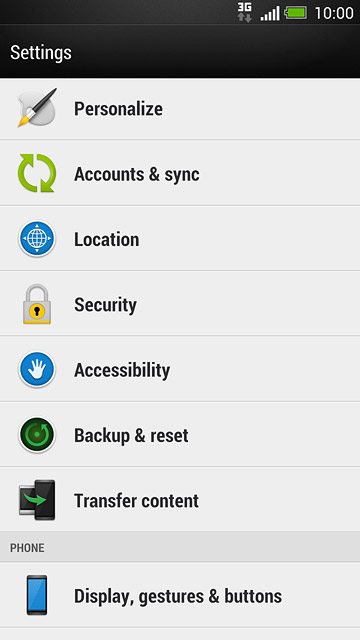Tap the blue hand Accessibility icon
The width and height of the screenshot is (360, 640).
(37, 369)
